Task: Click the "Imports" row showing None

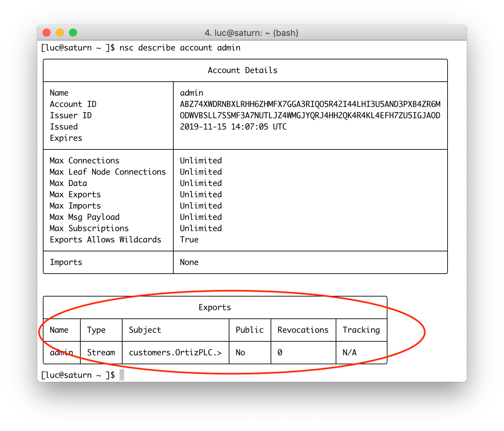Action: (66, 262)
